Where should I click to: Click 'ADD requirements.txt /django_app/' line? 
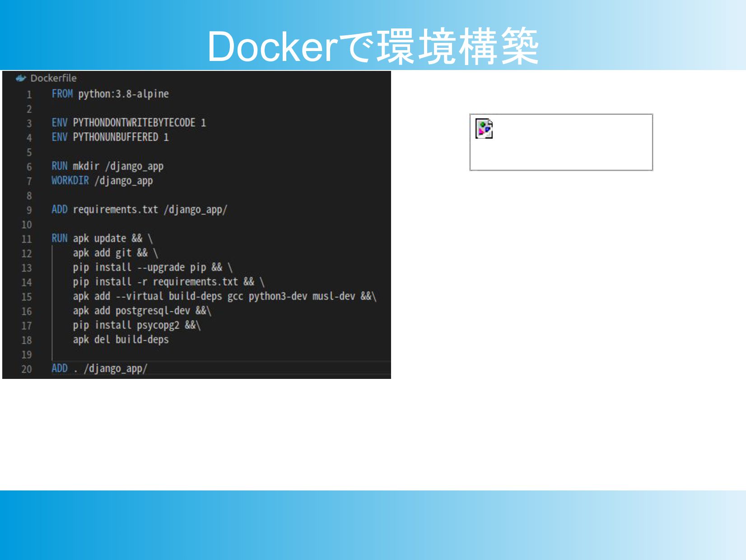[x=140, y=210]
